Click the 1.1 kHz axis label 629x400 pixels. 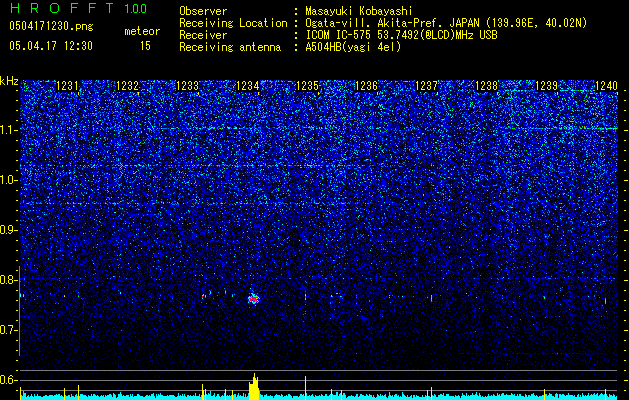tap(9, 130)
